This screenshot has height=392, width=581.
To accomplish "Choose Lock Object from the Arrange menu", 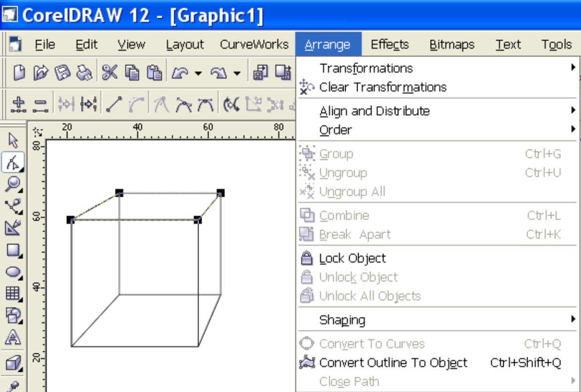I will [x=437, y=258].
